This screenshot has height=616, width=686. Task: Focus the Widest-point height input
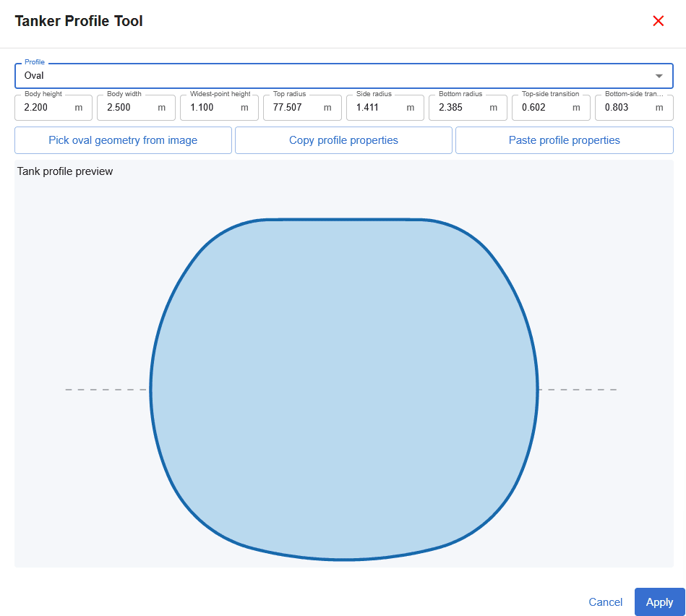point(219,108)
